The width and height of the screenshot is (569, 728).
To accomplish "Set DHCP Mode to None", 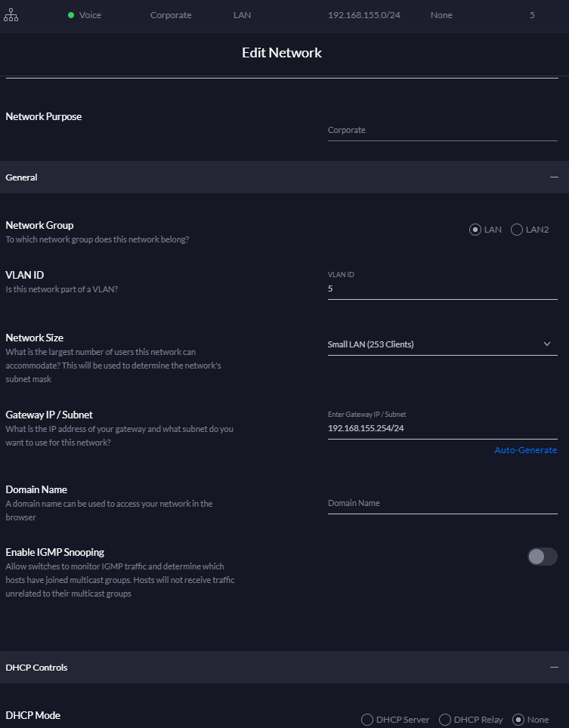I will pos(518,720).
